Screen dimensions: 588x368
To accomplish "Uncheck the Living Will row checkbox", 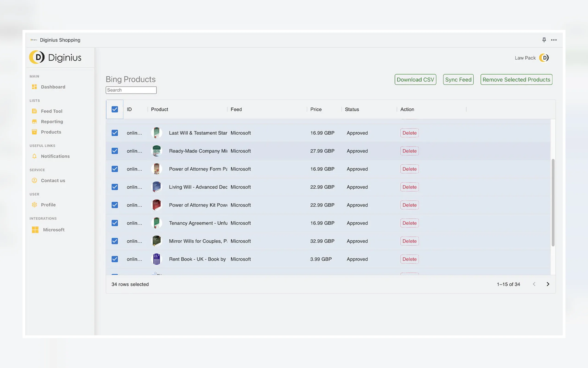I will pyautogui.click(x=115, y=187).
